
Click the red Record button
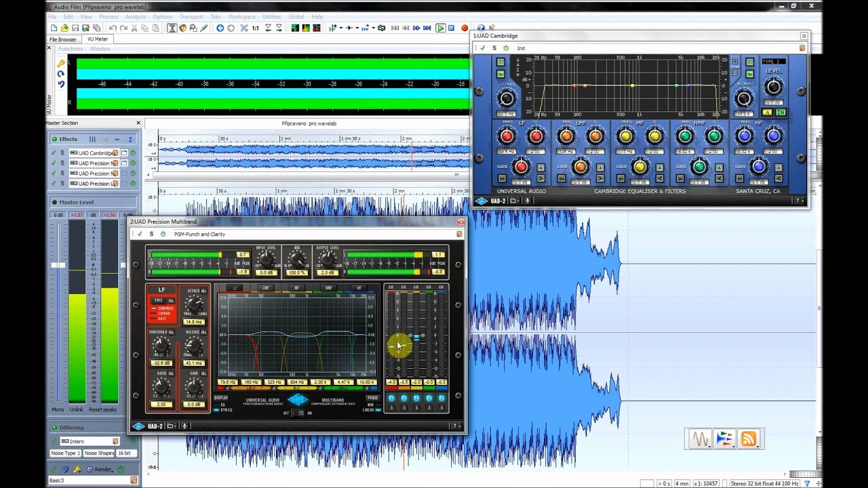click(x=465, y=28)
